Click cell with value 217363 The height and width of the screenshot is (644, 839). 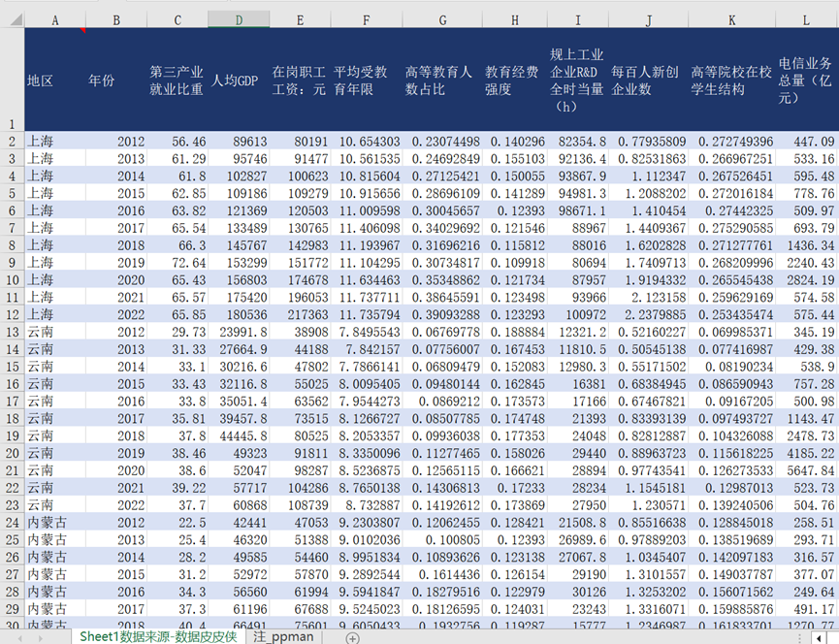(300, 314)
